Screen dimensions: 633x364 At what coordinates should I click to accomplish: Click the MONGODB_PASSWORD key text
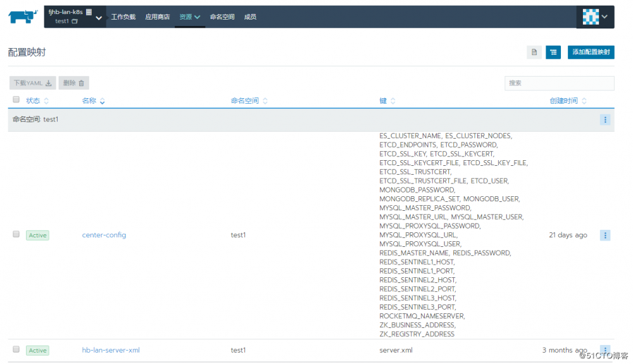[417, 190]
